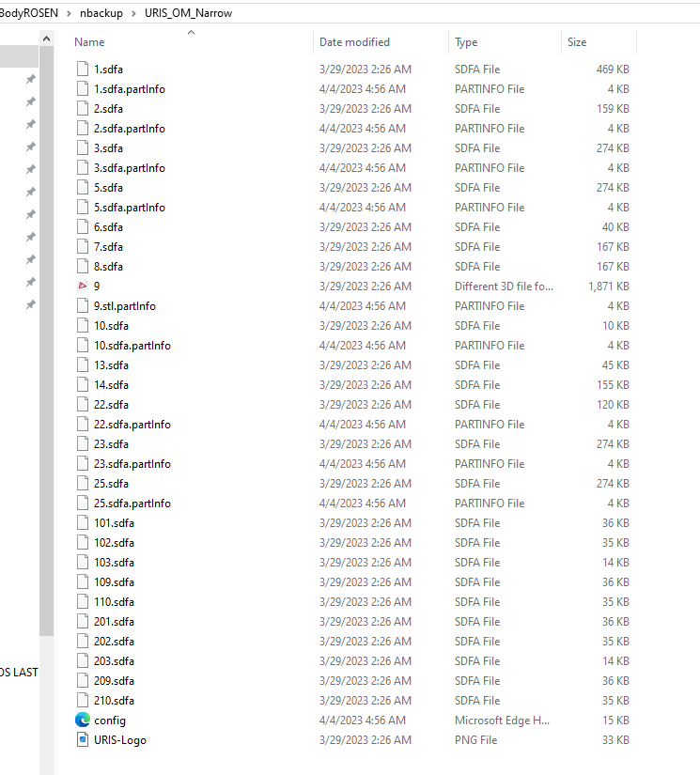Select the file named 5.sdfa
The width and height of the screenshot is (700, 775).
point(108,188)
